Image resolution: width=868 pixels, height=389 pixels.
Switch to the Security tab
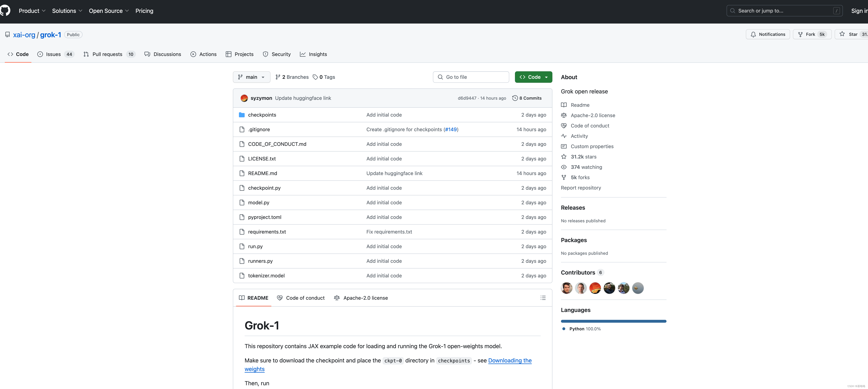(x=277, y=54)
